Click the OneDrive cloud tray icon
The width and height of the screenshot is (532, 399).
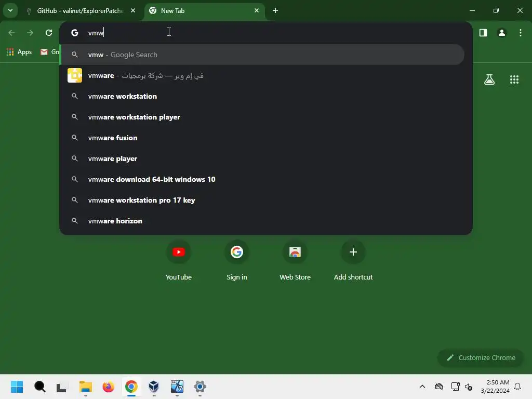point(438,387)
